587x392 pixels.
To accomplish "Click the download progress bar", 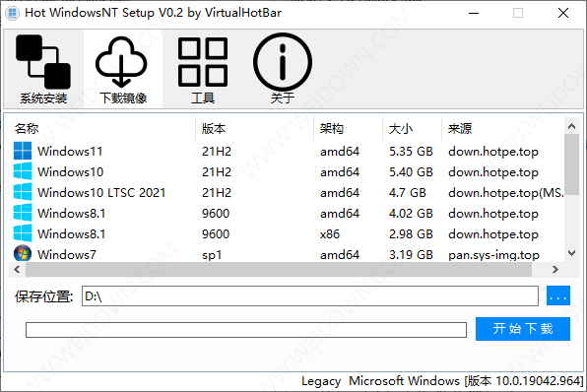I will [246, 330].
